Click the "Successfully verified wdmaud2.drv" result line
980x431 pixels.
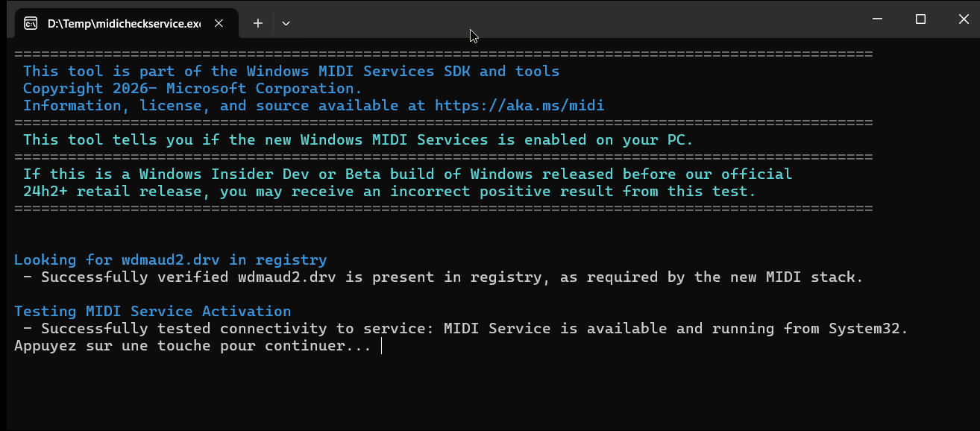[440, 277]
